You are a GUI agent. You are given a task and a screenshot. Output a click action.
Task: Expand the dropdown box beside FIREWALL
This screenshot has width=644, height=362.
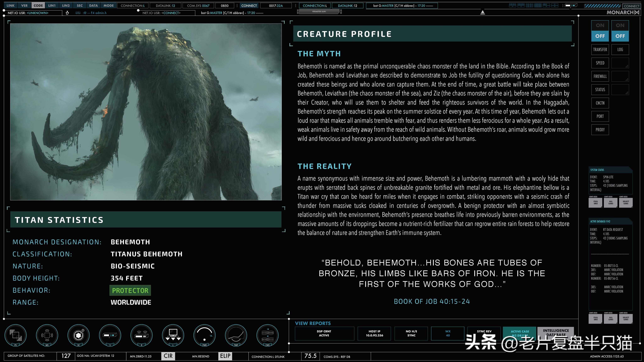620,76
